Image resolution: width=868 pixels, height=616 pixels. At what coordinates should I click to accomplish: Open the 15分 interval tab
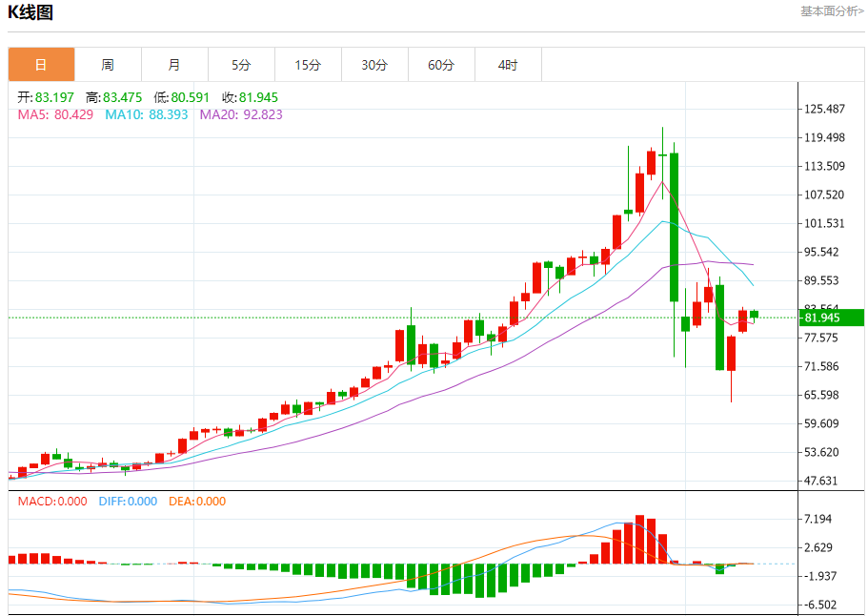tap(308, 65)
